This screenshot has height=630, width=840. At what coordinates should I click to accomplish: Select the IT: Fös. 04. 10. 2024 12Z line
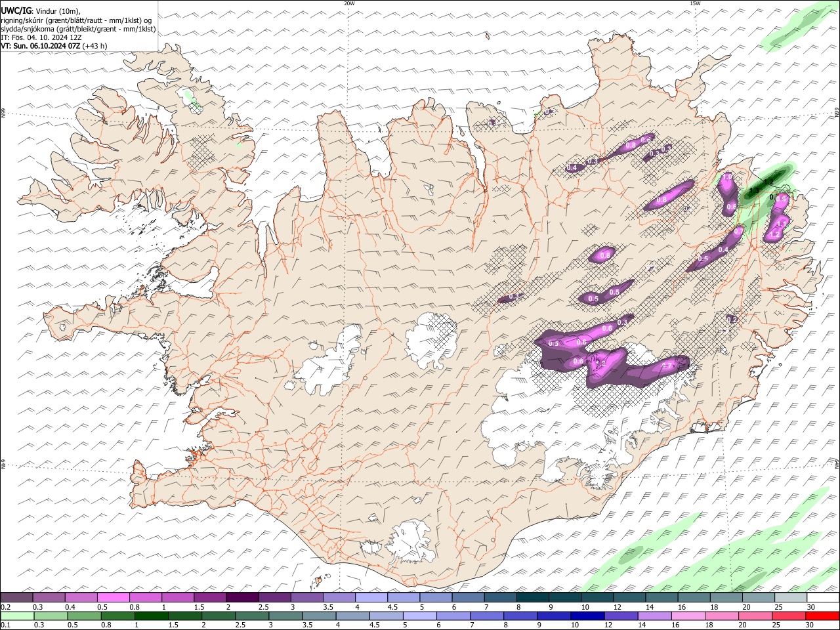click(x=41, y=37)
